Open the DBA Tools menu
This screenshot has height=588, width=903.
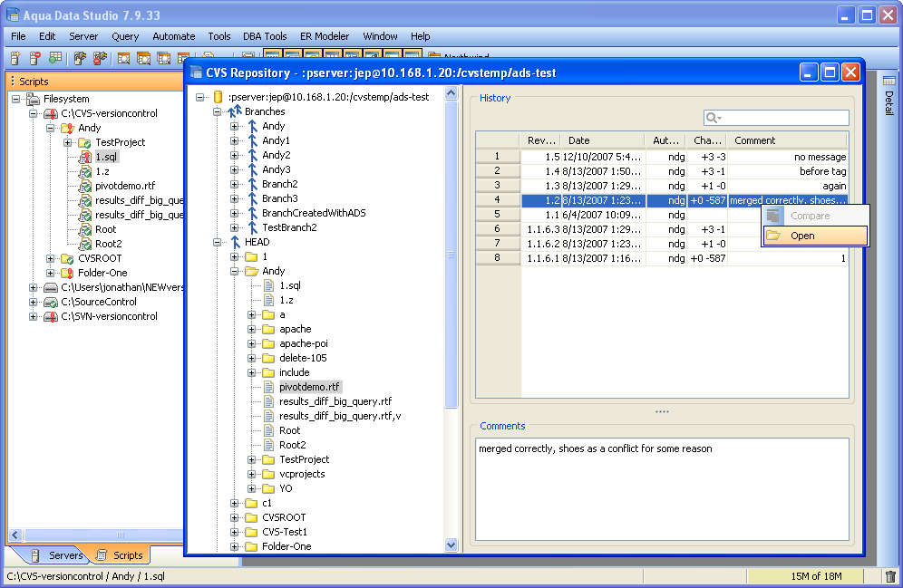265,36
